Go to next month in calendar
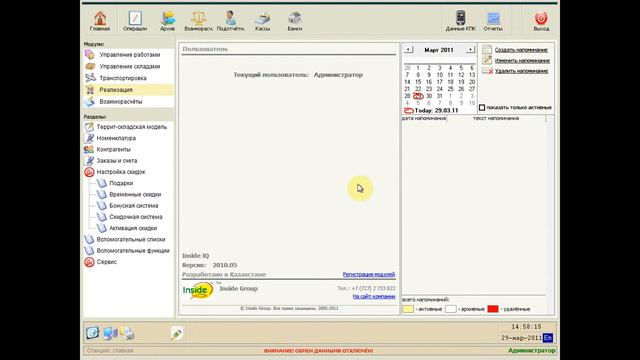640x360 pixels. (470, 50)
